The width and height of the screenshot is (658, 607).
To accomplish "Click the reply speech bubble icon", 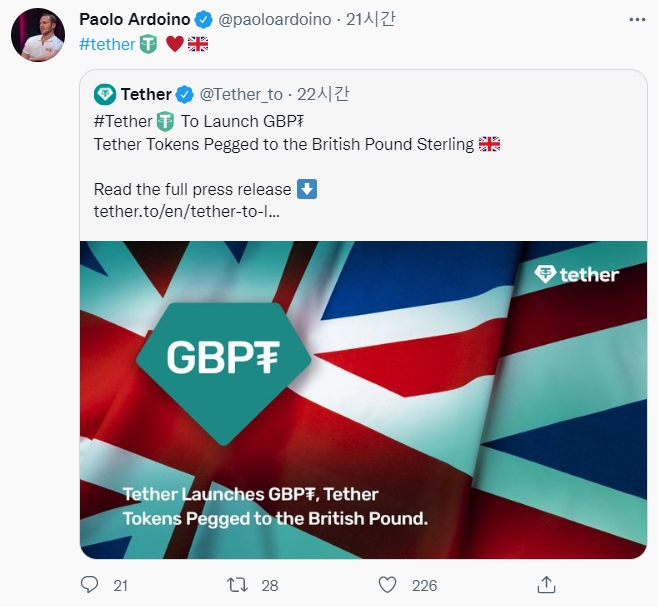I will pyautogui.click(x=90, y=584).
